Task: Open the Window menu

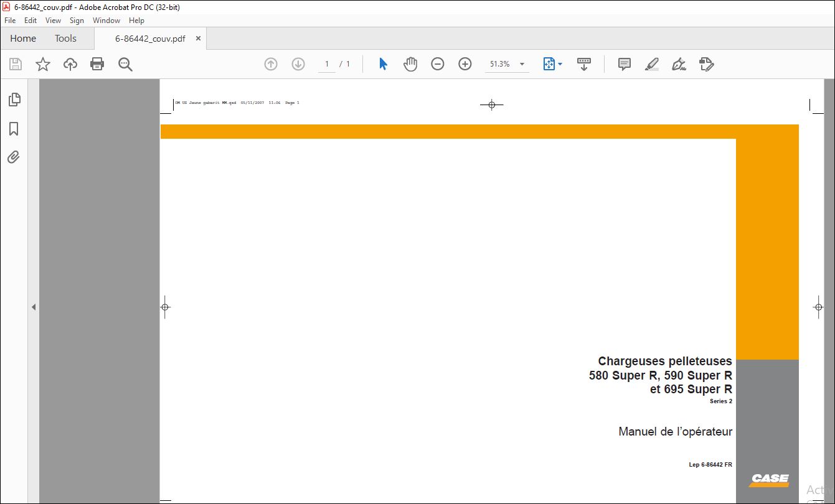Action: tap(106, 21)
